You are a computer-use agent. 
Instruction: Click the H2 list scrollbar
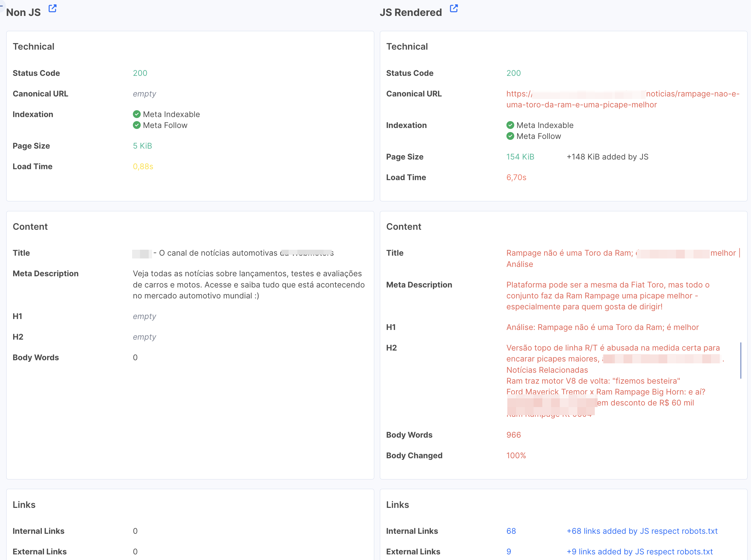(740, 360)
